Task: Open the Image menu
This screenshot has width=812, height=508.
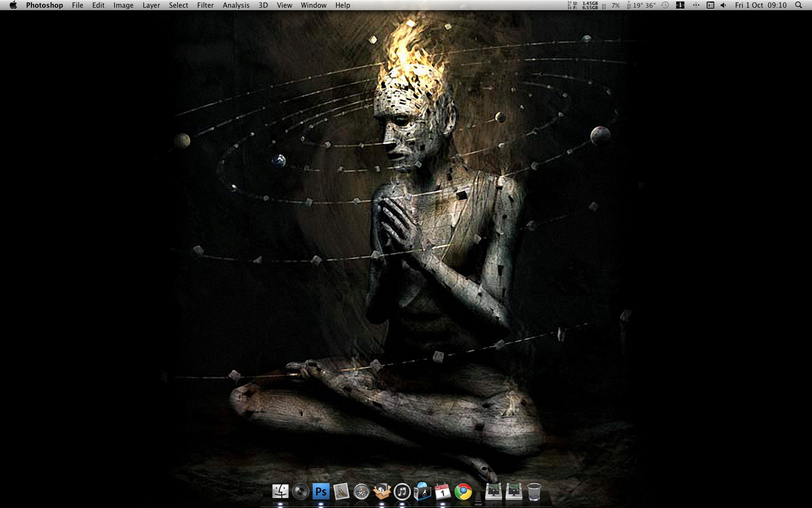Action: 123,5
